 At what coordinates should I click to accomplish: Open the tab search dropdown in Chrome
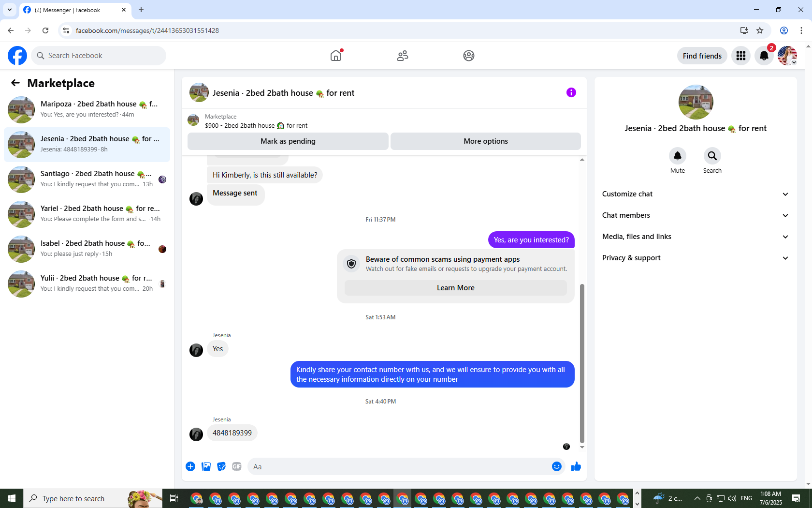10,10
